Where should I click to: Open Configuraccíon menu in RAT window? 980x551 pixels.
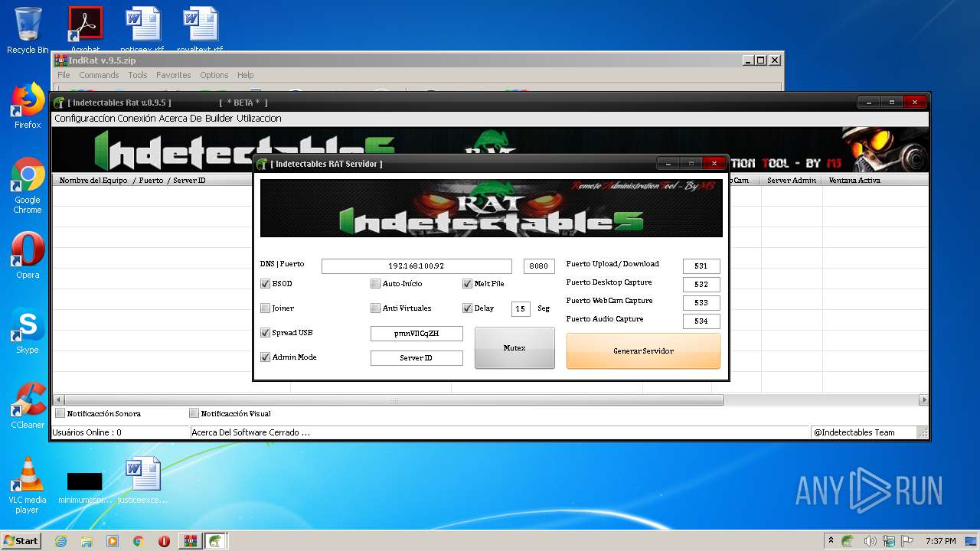[84, 119]
